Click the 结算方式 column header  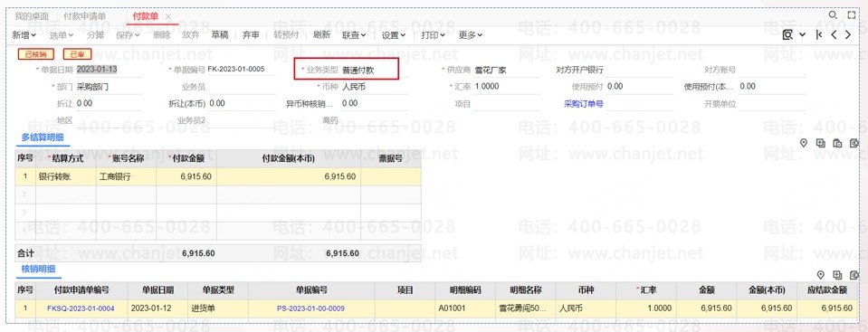click(66, 159)
